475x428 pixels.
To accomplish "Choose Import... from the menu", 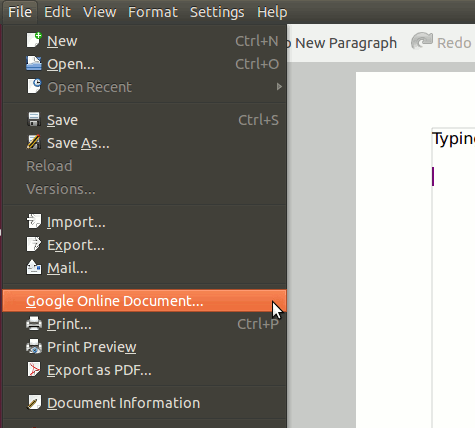I will pos(145,222).
